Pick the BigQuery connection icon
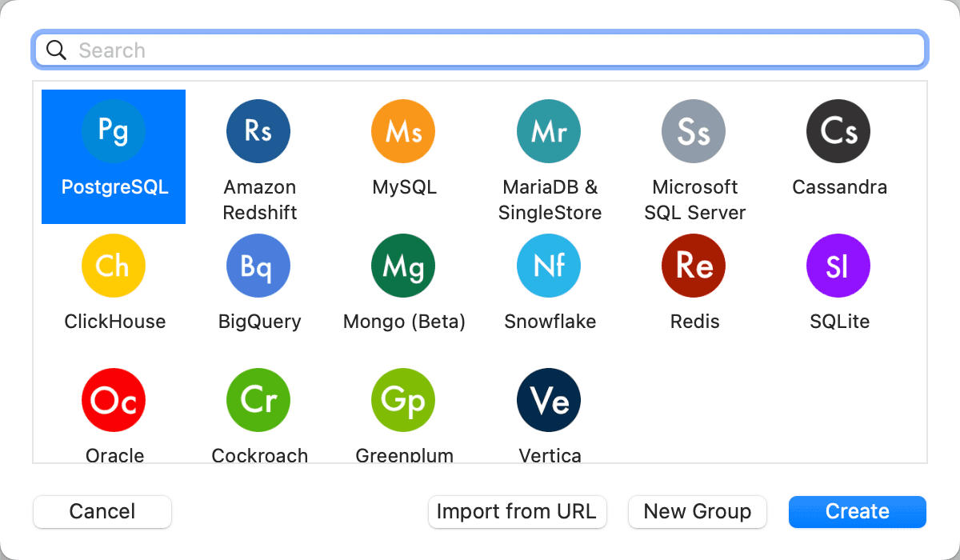This screenshot has width=960, height=560. pos(258,266)
